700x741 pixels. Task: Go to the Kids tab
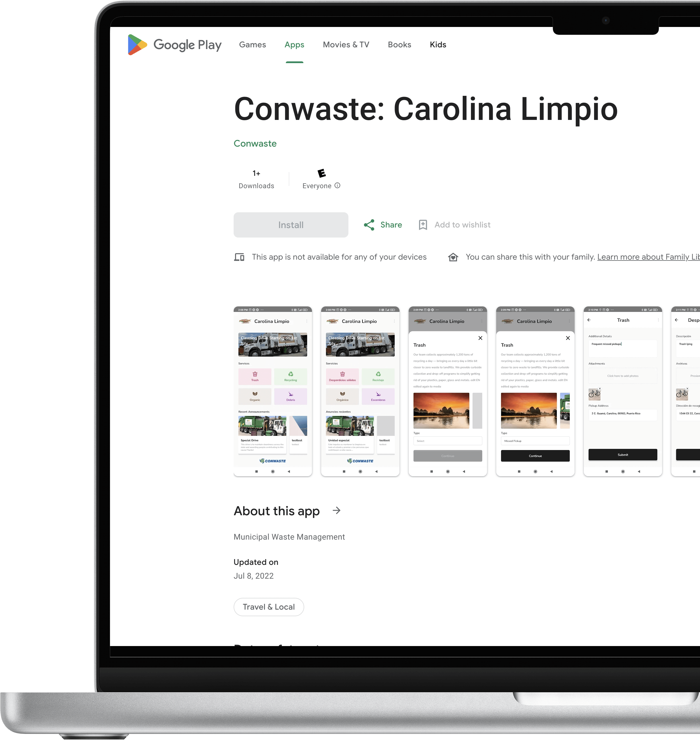[438, 45]
